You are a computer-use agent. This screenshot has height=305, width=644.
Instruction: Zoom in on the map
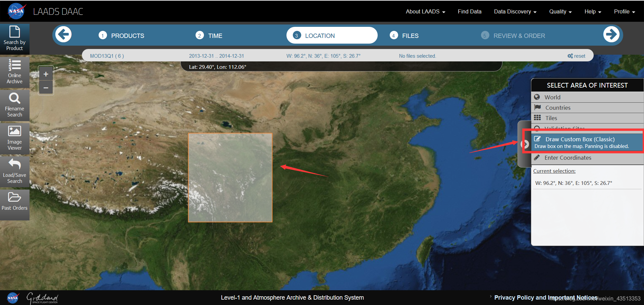pos(46,74)
